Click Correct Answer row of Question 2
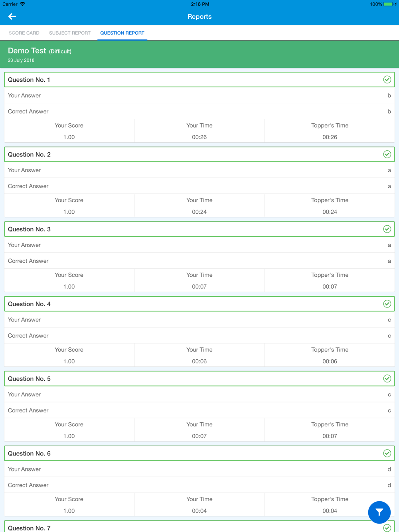 click(199, 186)
